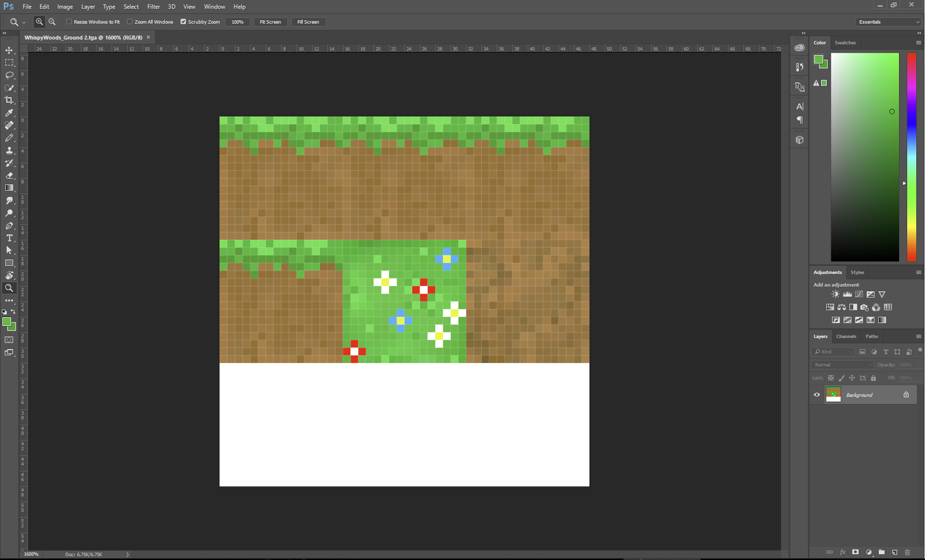
Task: Click the Fit Screen button
Action: (271, 21)
